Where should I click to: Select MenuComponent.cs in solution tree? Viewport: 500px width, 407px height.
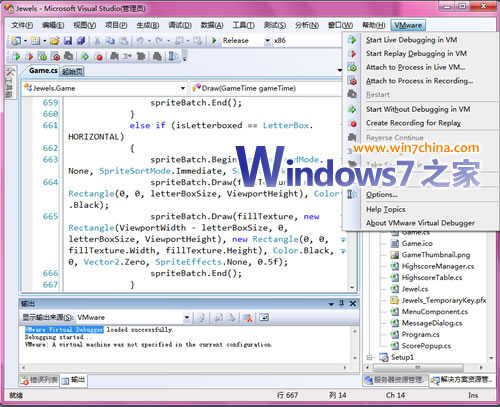point(435,312)
